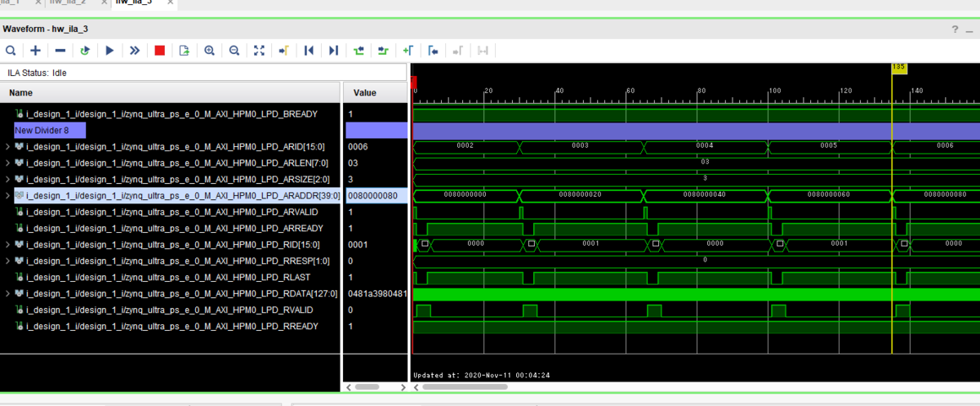The image size is (980, 406).
Task: Expand the LPD_ARADDR[39:0] signal bus
Action: 8,196
